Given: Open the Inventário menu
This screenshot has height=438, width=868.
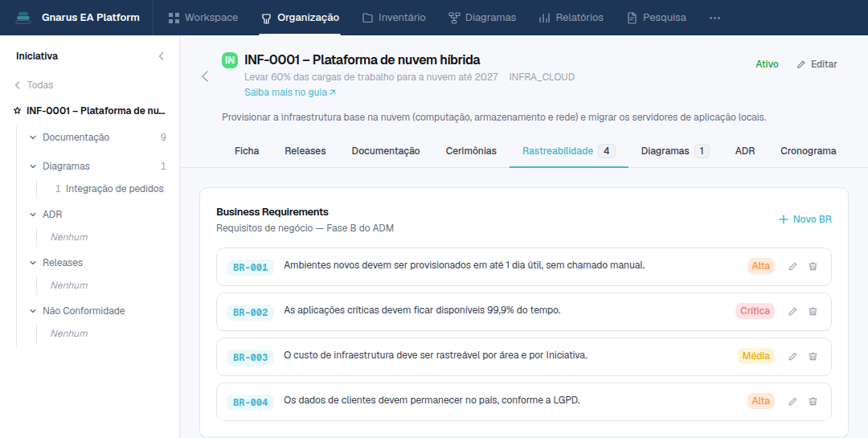Looking at the screenshot, I should [x=394, y=18].
